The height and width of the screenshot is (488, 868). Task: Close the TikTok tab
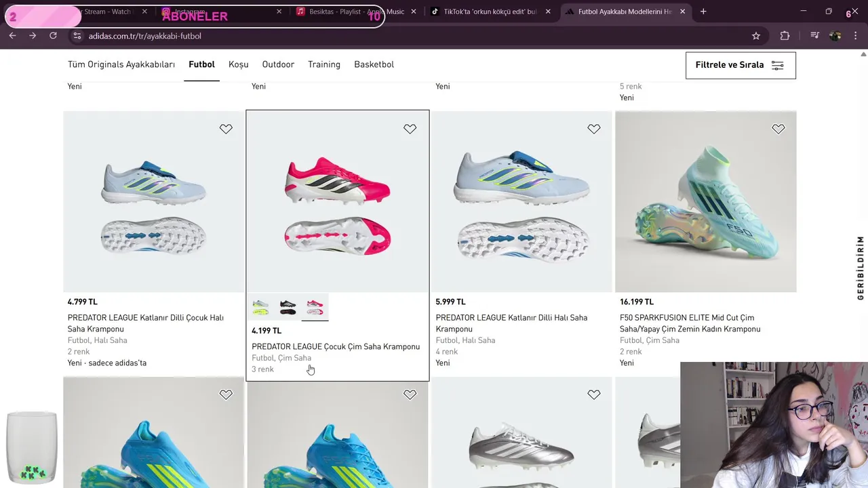click(x=548, y=12)
